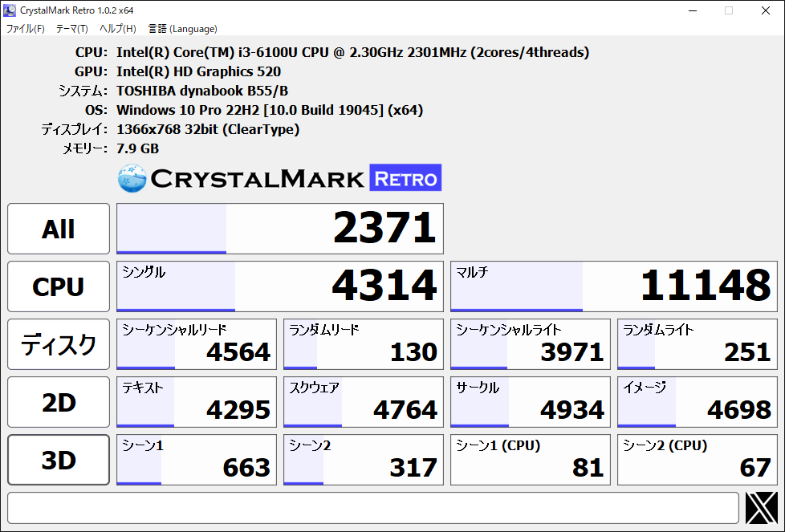Start the 3D benchmark
Screen dimensions: 785x532
tap(59, 460)
